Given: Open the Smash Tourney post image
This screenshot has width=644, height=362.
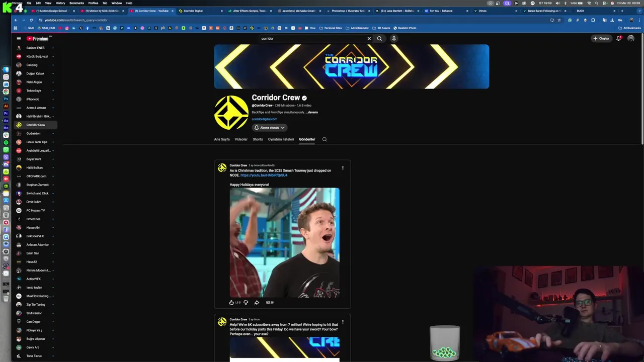Looking at the screenshot, I should click(285, 243).
